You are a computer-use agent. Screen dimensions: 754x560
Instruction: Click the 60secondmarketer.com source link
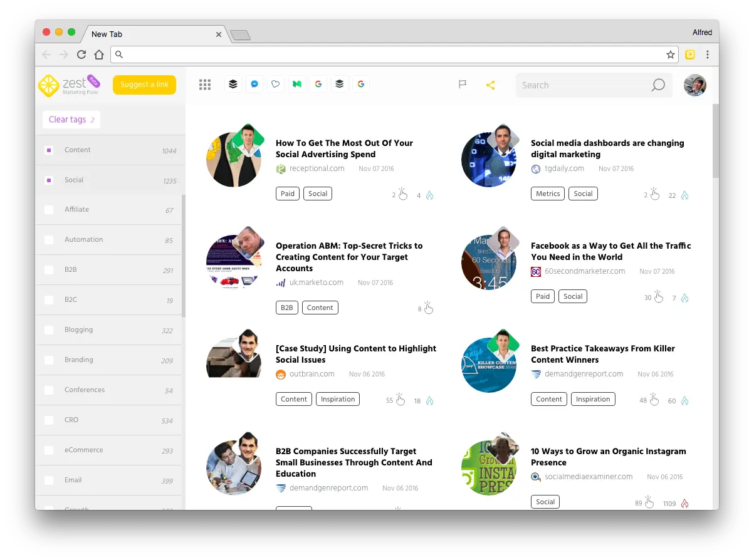[585, 271]
